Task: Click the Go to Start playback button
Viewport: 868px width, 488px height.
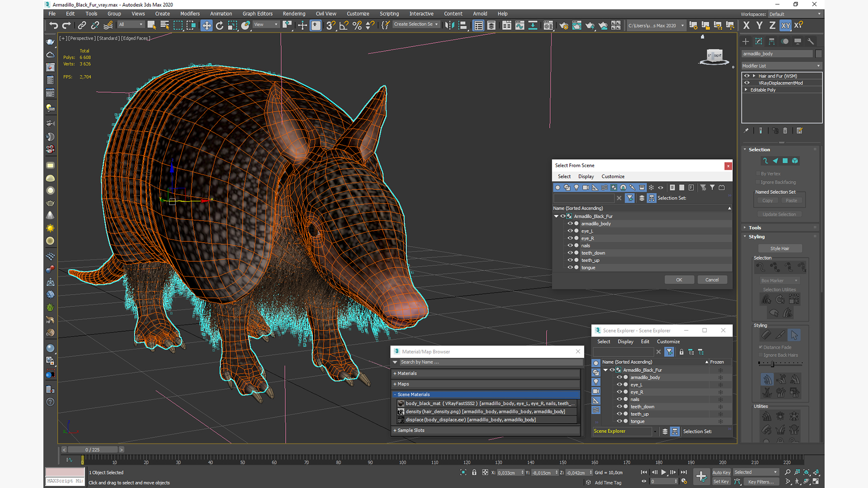Action: click(x=644, y=472)
